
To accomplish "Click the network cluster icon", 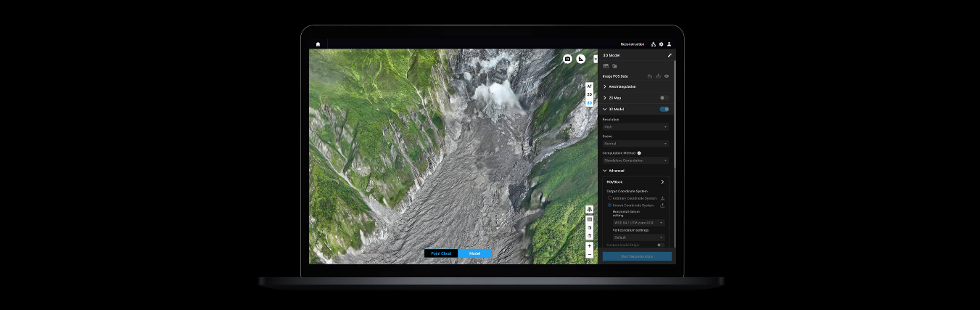I will coord(653,44).
